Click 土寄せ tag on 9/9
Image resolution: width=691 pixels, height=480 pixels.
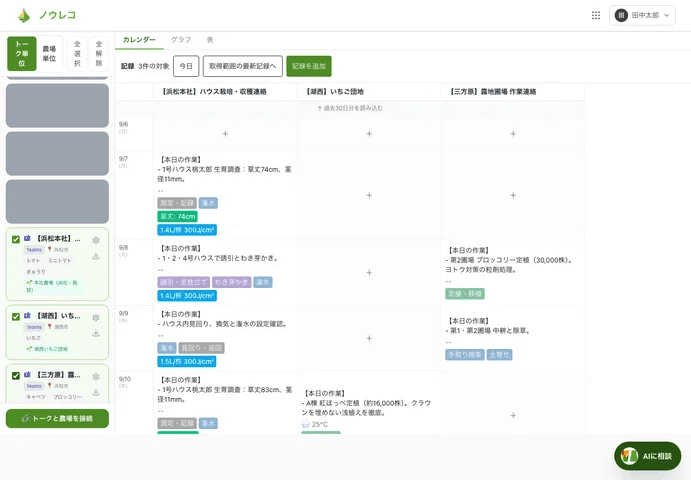(x=499, y=355)
